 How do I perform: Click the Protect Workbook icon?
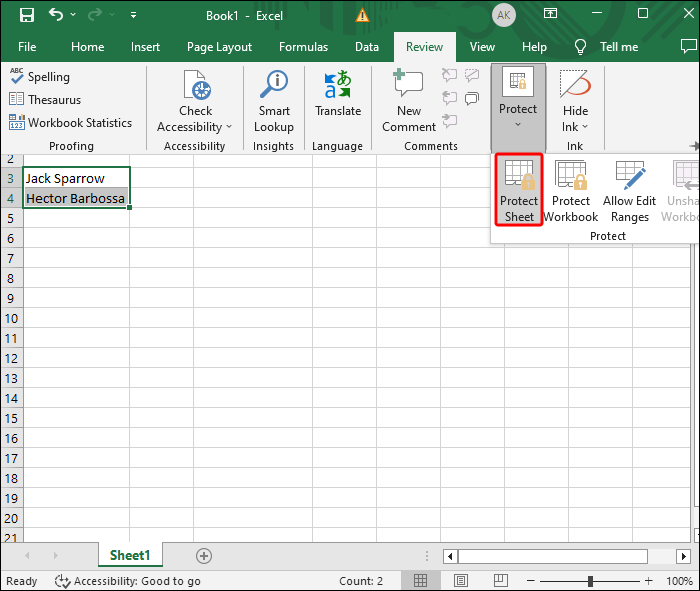click(x=571, y=190)
